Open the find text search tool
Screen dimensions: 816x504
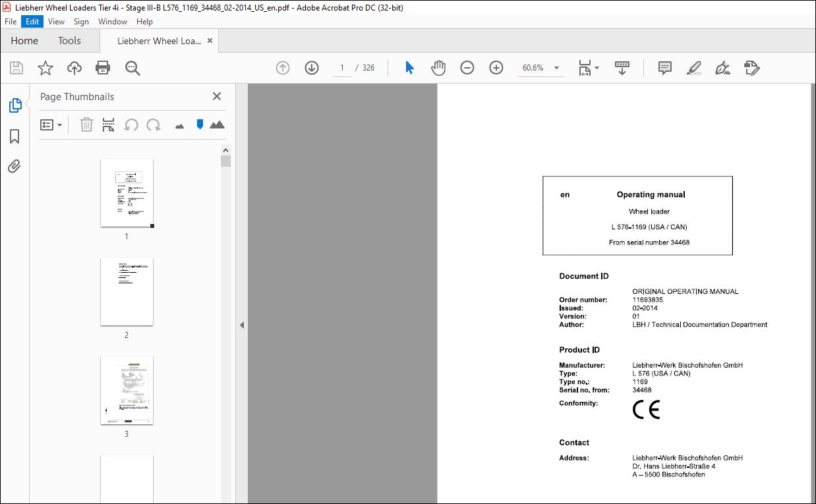point(132,68)
